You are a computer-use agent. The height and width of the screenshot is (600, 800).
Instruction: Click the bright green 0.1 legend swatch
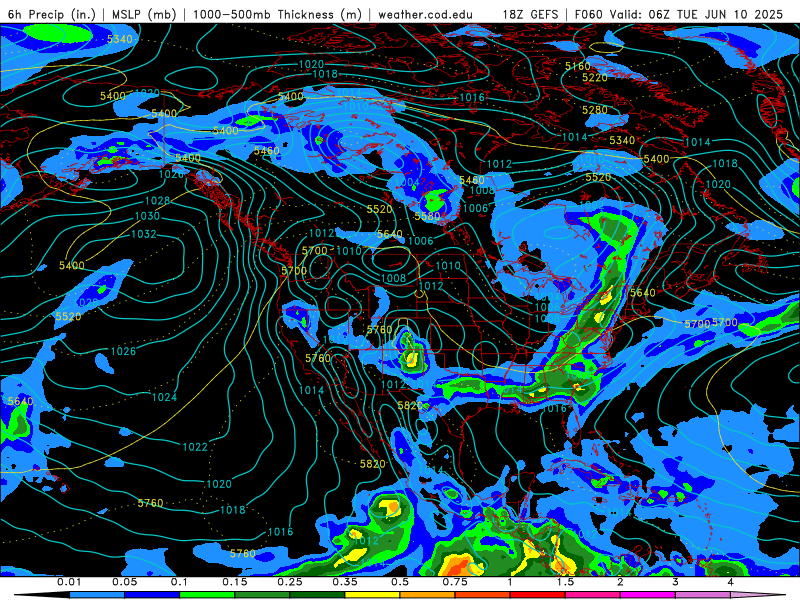click(x=207, y=595)
